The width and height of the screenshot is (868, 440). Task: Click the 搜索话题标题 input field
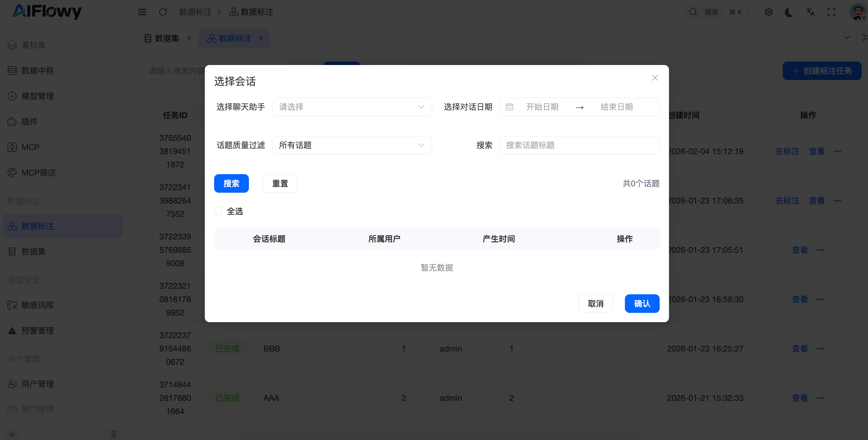point(579,145)
